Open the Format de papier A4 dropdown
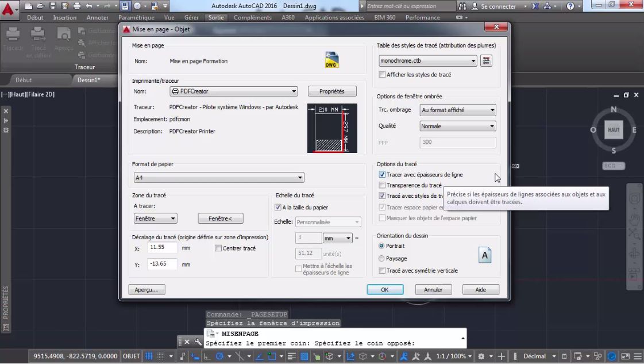Image resolution: width=644 pixels, height=364 pixels. pyautogui.click(x=299, y=178)
